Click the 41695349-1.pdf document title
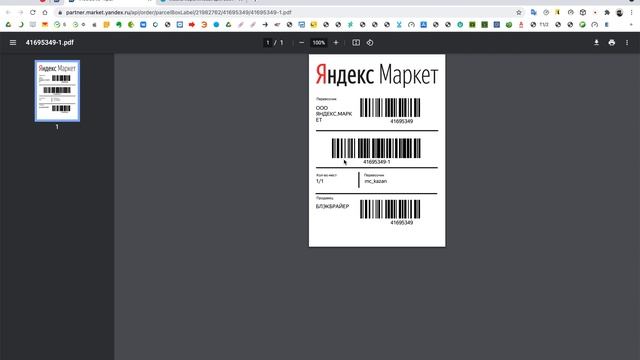 point(50,42)
